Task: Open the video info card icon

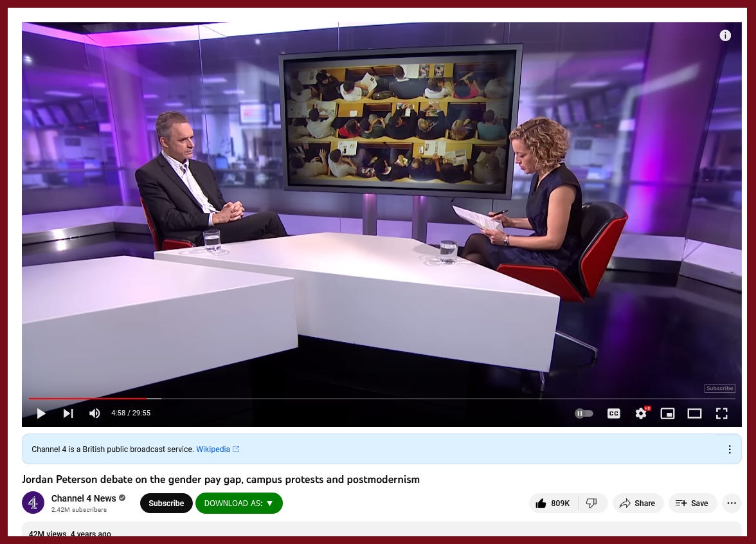Action: 725,35
